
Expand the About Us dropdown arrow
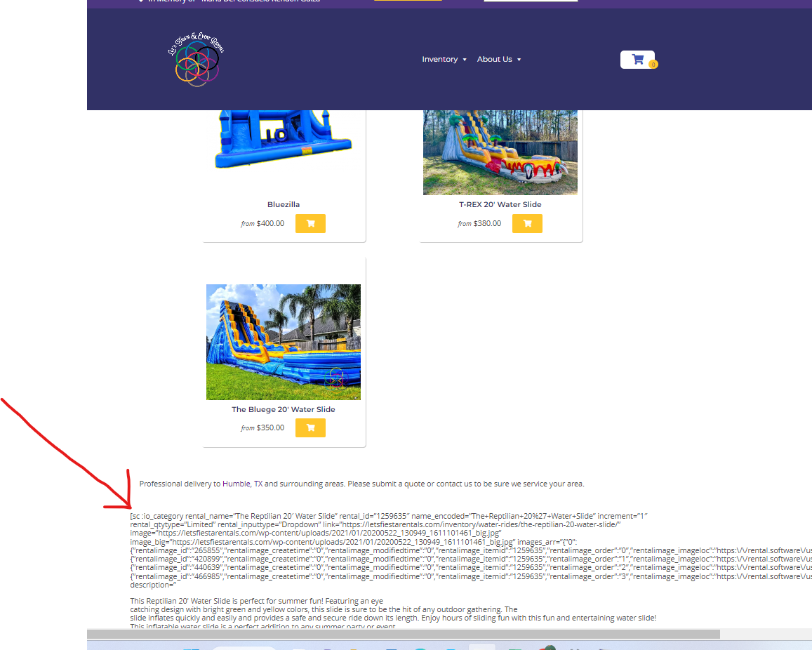coord(519,60)
